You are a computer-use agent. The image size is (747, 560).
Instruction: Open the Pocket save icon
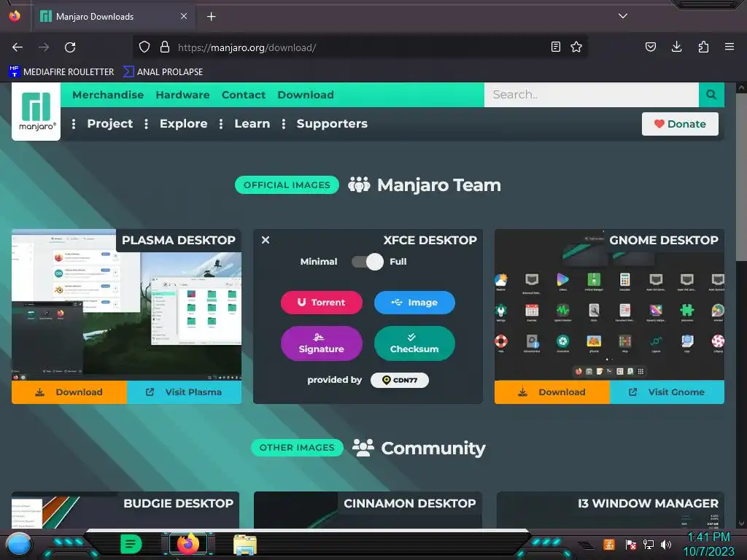(651, 47)
